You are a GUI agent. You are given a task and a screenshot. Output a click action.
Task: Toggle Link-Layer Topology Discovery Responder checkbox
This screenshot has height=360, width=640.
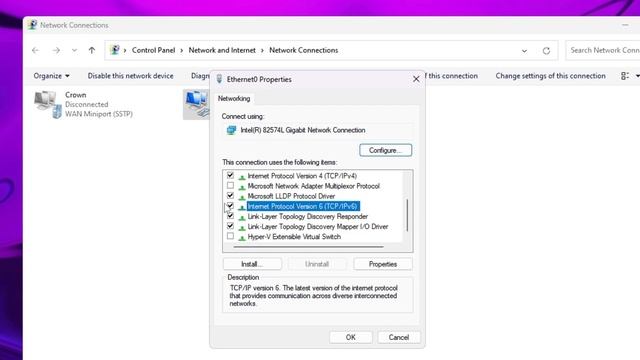[x=231, y=216]
